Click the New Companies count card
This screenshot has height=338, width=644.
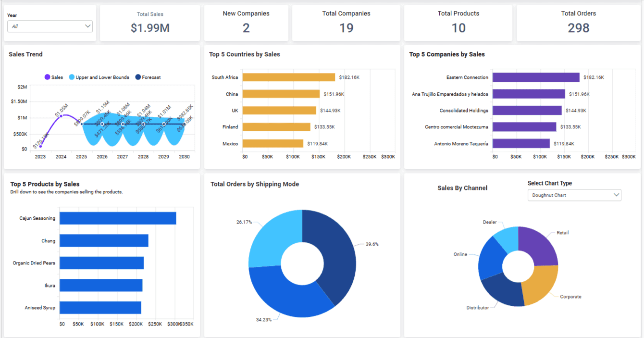point(246,23)
